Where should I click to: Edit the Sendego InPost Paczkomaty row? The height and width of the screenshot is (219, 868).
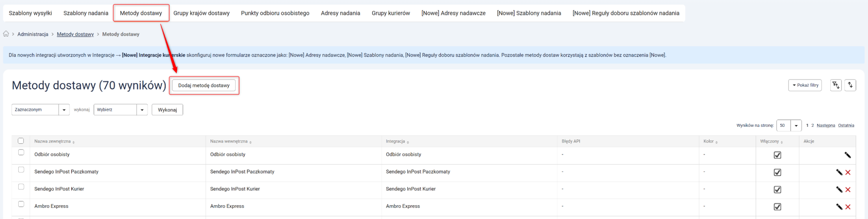[839, 173]
